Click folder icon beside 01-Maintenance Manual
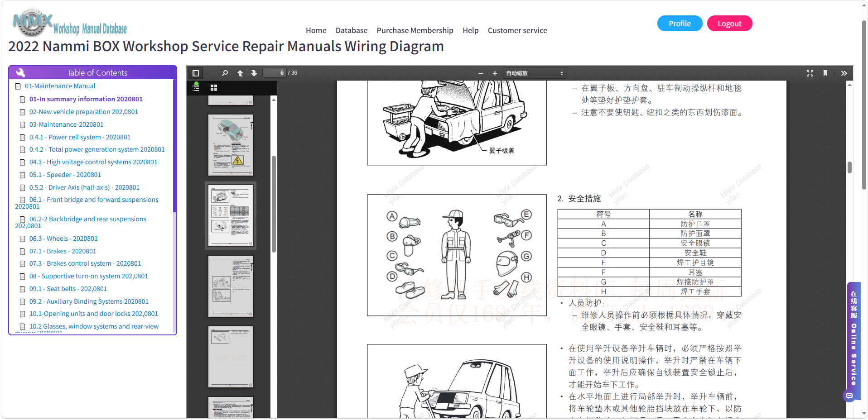The width and height of the screenshot is (868, 420). tap(18, 86)
